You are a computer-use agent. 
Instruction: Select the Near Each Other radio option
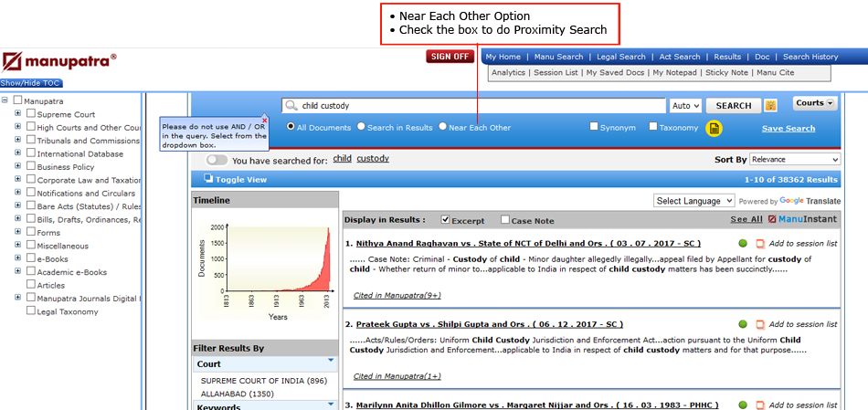click(x=442, y=127)
